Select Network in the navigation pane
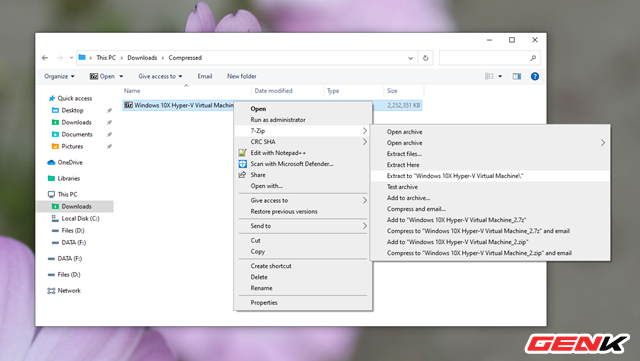This screenshot has height=361, width=640. point(64,291)
